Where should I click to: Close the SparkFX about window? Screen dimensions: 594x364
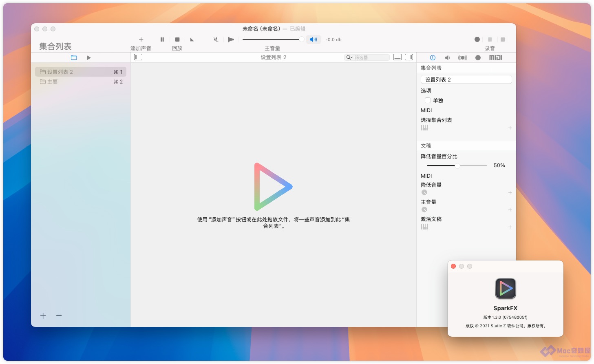click(x=453, y=266)
